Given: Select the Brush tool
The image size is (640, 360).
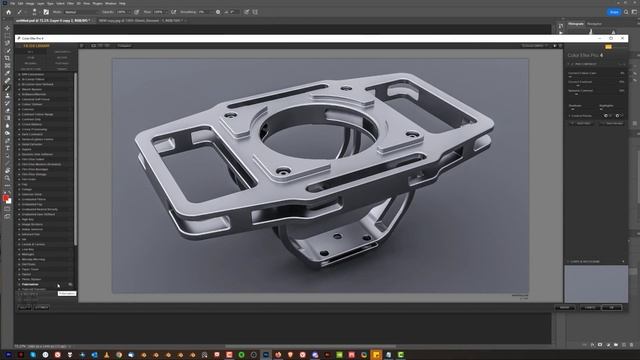Looking at the screenshot, I should tap(7, 88).
